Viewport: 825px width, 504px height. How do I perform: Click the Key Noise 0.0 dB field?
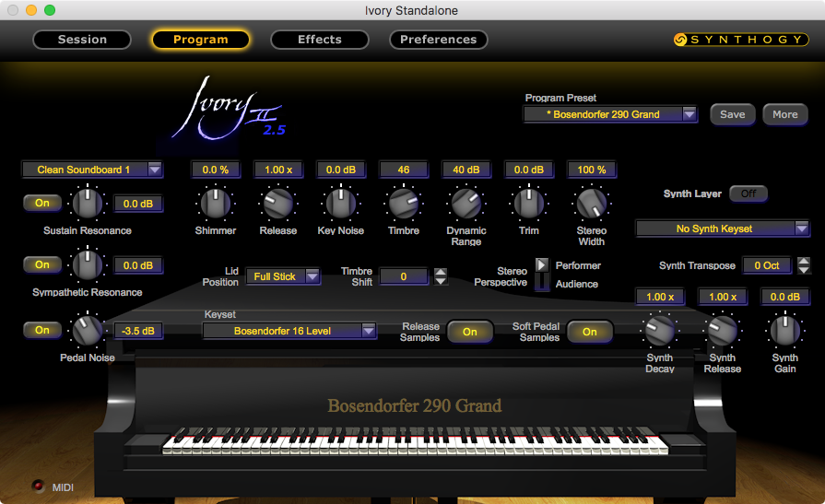340,170
